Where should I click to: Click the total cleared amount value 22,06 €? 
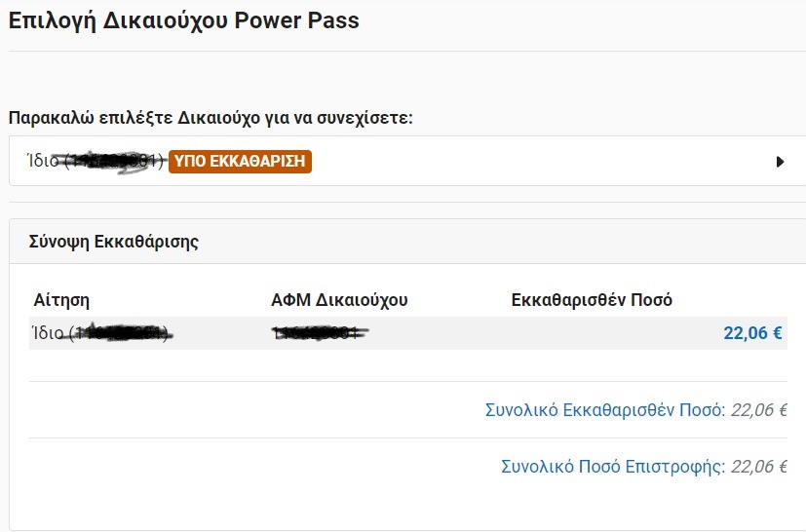coord(758,410)
